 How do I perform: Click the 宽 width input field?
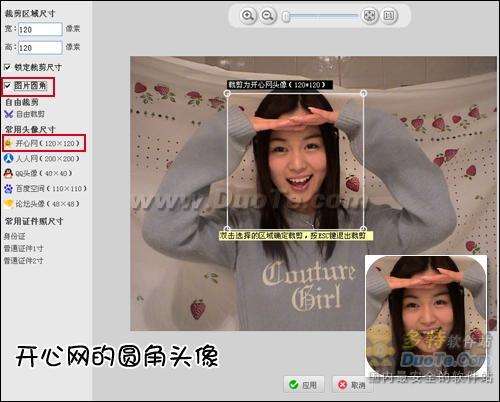(40, 29)
